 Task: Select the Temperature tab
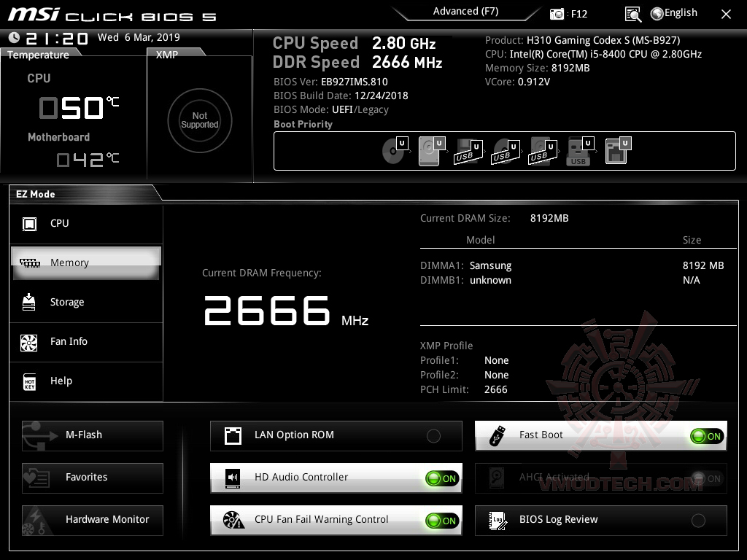[39, 54]
